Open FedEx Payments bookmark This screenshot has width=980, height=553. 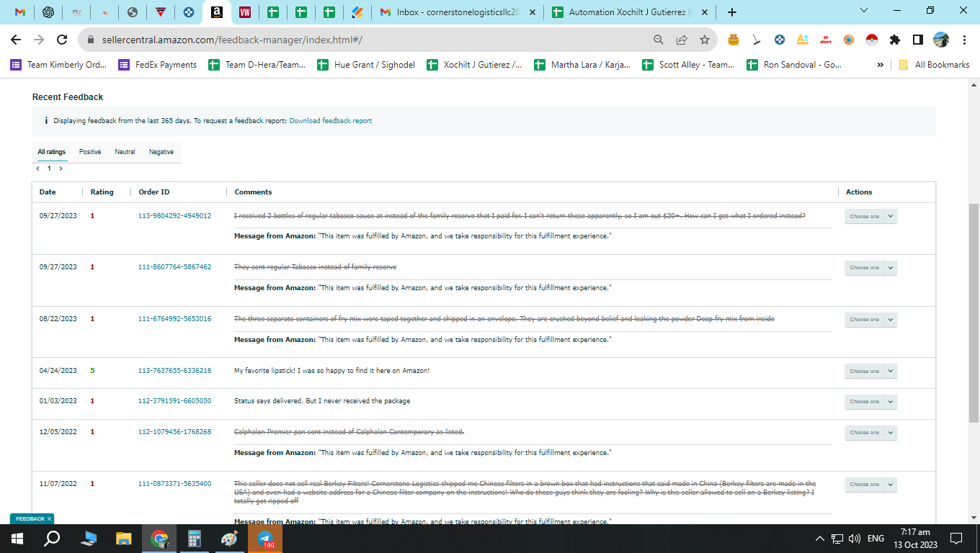click(x=158, y=65)
